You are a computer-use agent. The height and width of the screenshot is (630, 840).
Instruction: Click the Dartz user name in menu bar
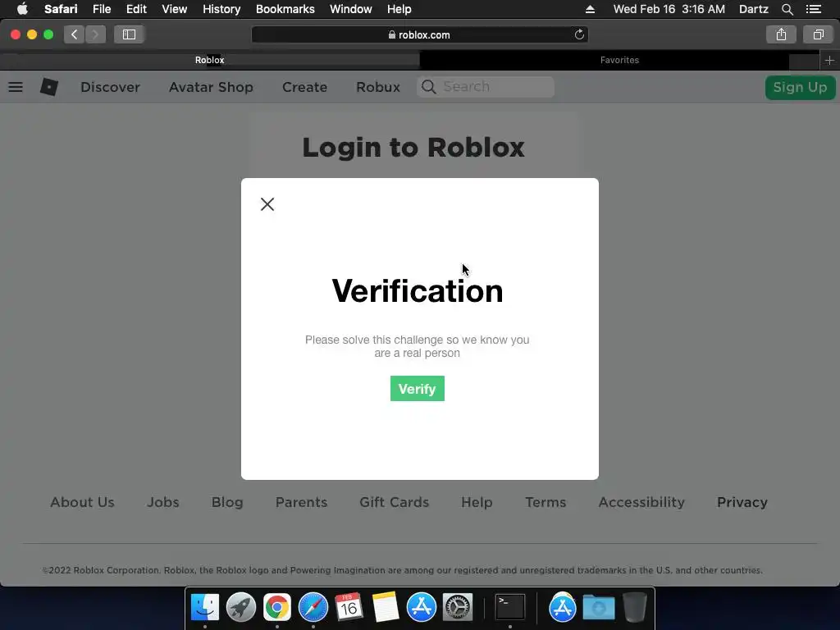(x=754, y=9)
